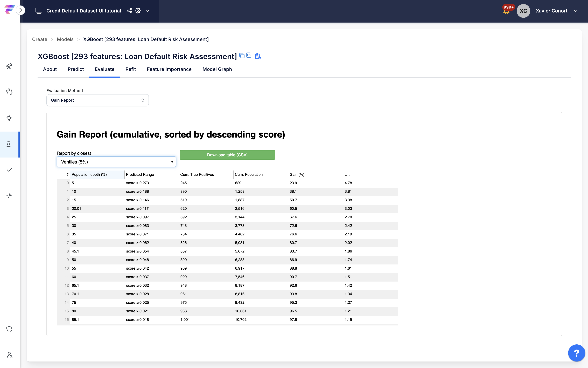Screen dimensions: 588x368
Task: Click the telescope icon in sidebar
Action: [9, 66]
